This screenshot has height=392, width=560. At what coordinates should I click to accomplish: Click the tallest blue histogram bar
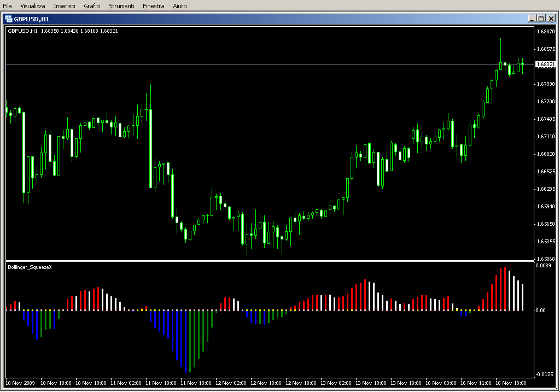tap(185, 342)
